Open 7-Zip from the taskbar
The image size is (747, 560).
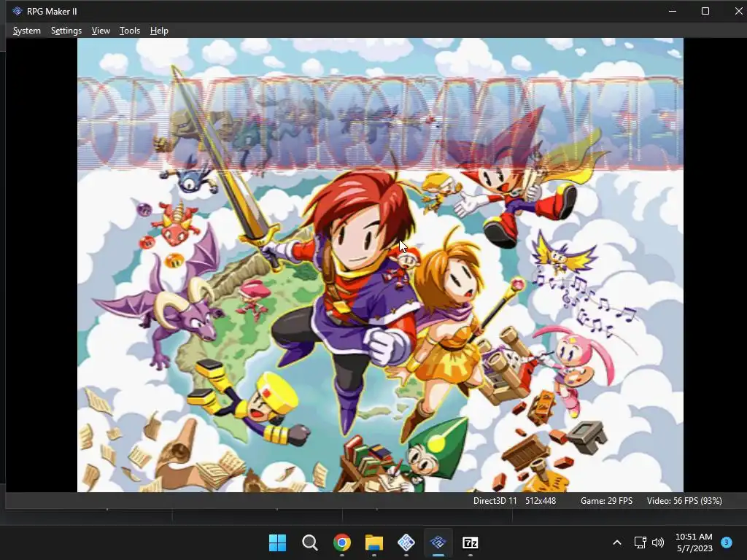pos(471,542)
